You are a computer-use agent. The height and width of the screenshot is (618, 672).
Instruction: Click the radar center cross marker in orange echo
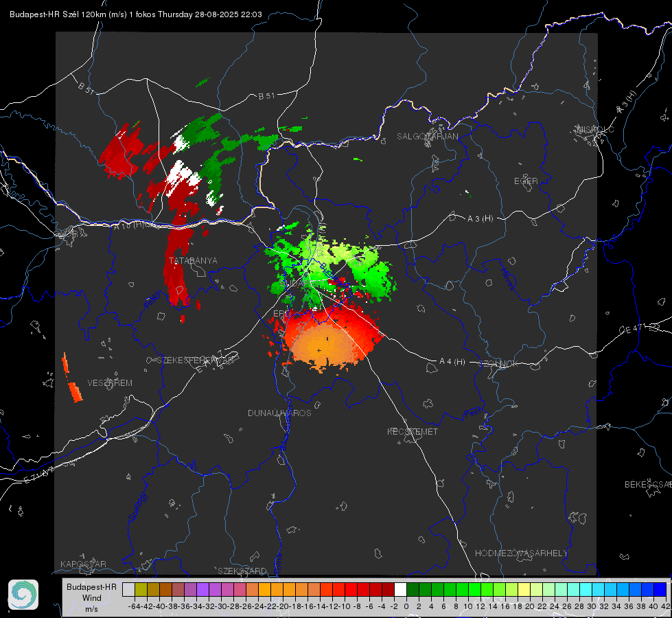(319, 350)
